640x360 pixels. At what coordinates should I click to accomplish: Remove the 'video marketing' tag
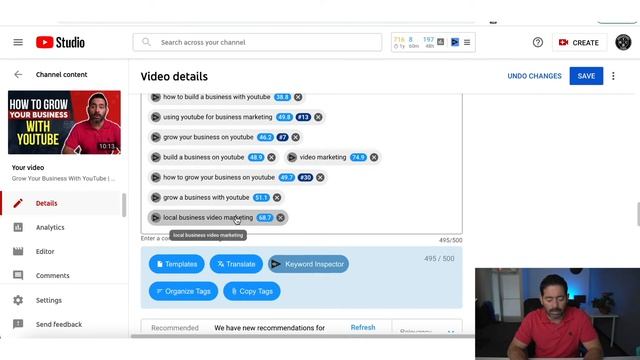374,157
